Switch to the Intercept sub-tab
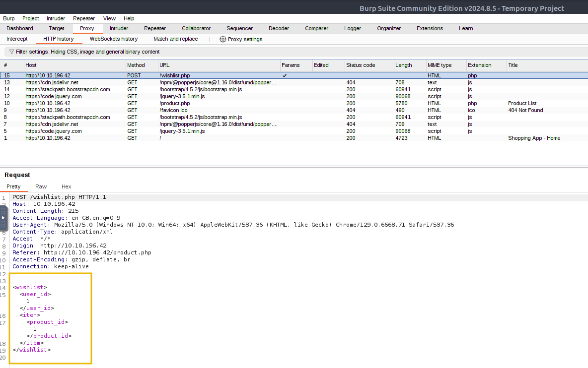588x368 pixels. [17, 39]
